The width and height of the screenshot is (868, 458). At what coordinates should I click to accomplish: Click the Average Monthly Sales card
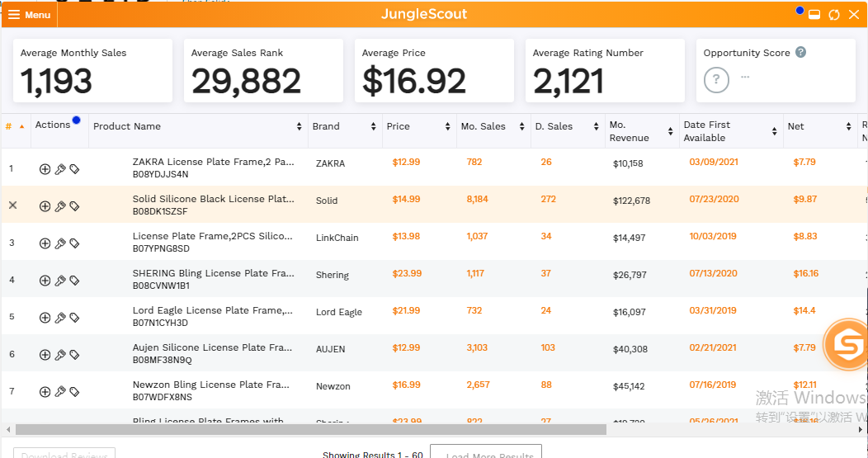pos(93,70)
